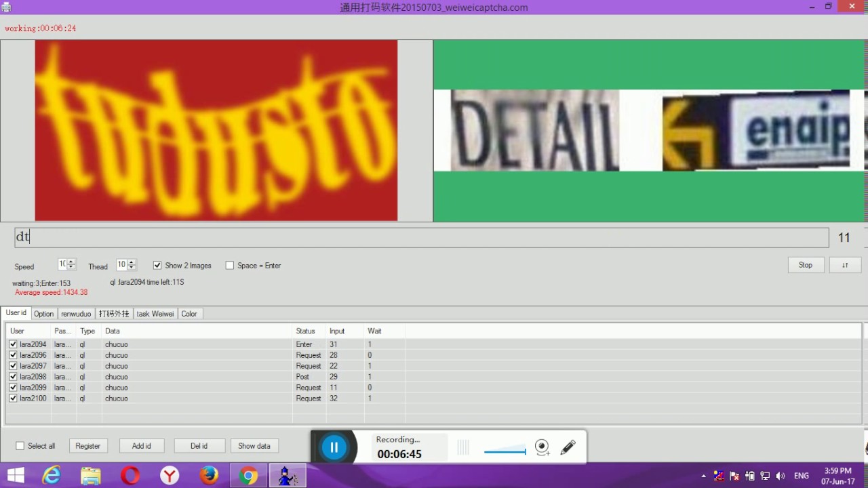The image size is (868, 488).
Task: Click the webcam icon in recorder bar
Action: 542,447
